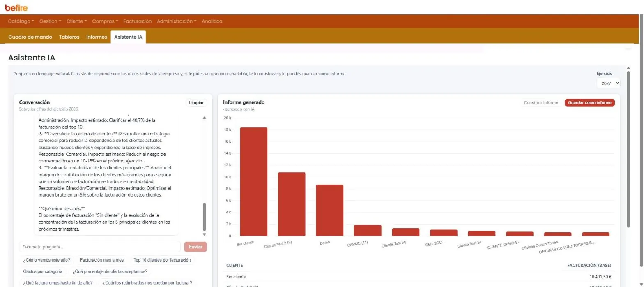Click the 'Cliente Test 3q' chart bar
The image size is (644, 287).
click(x=405, y=232)
